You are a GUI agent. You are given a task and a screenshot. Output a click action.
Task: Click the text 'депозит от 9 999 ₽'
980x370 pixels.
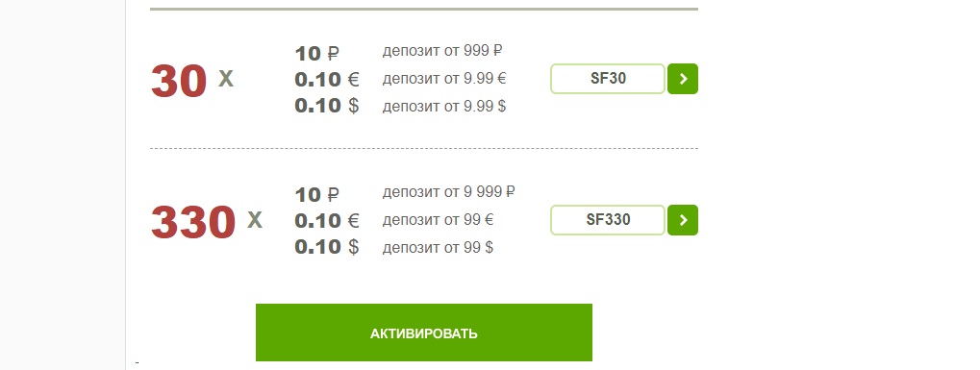point(449,192)
